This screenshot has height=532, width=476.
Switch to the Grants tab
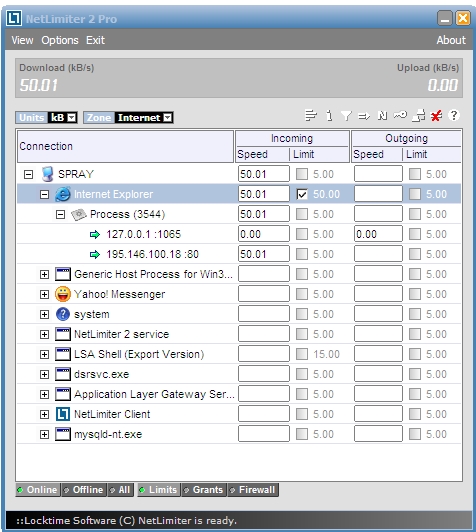(204, 490)
